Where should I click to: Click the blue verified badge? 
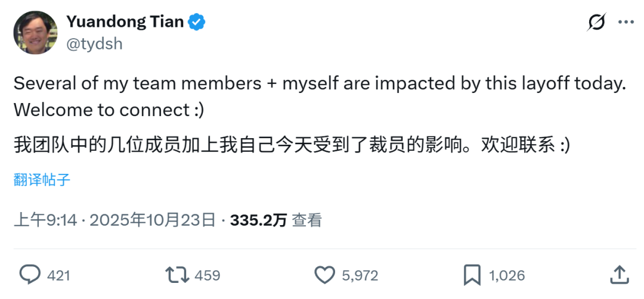(197, 22)
